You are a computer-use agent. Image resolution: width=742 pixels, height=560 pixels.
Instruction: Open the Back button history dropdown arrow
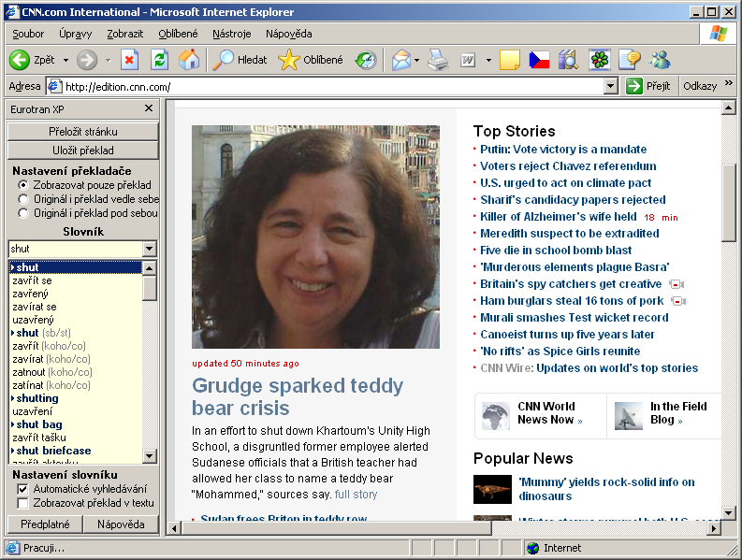point(65,60)
